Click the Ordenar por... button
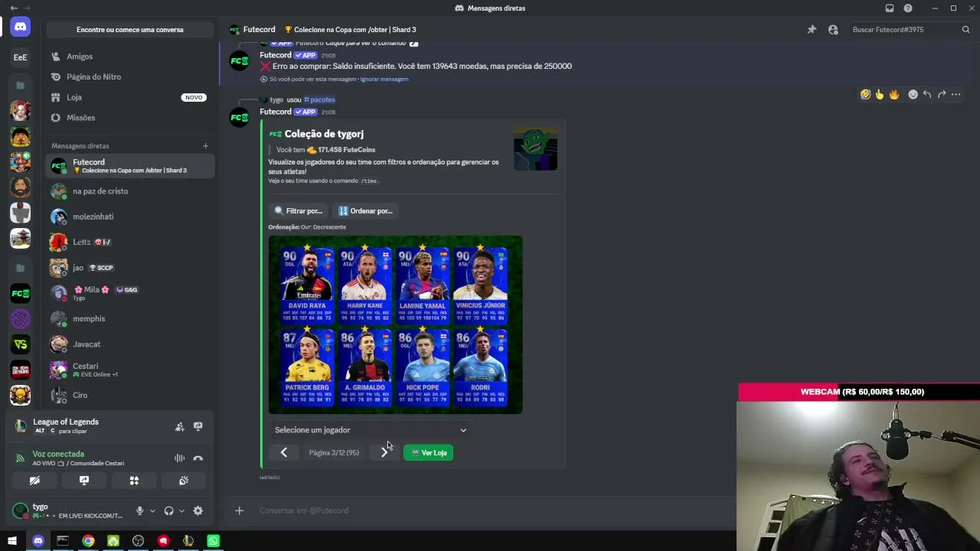Viewport: 980px width, 551px height. (365, 211)
